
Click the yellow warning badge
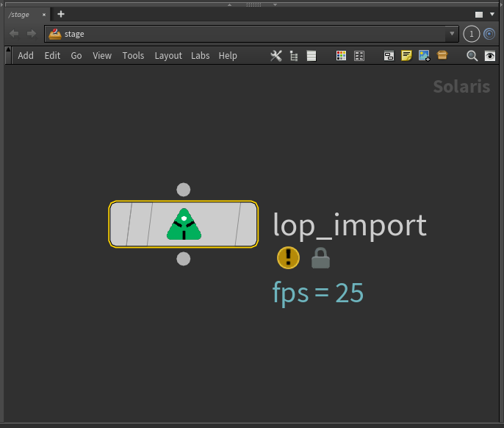click(x=288, y=258)
